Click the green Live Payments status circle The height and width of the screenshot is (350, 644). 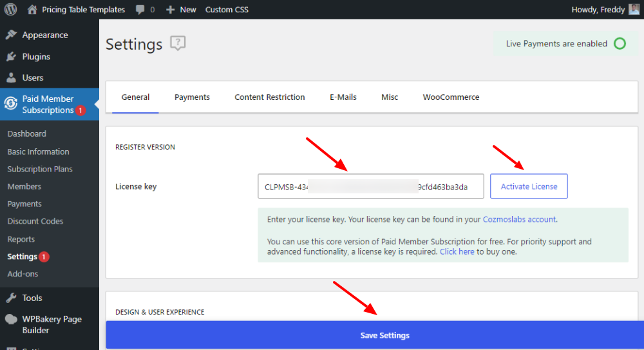pos(620,44)
